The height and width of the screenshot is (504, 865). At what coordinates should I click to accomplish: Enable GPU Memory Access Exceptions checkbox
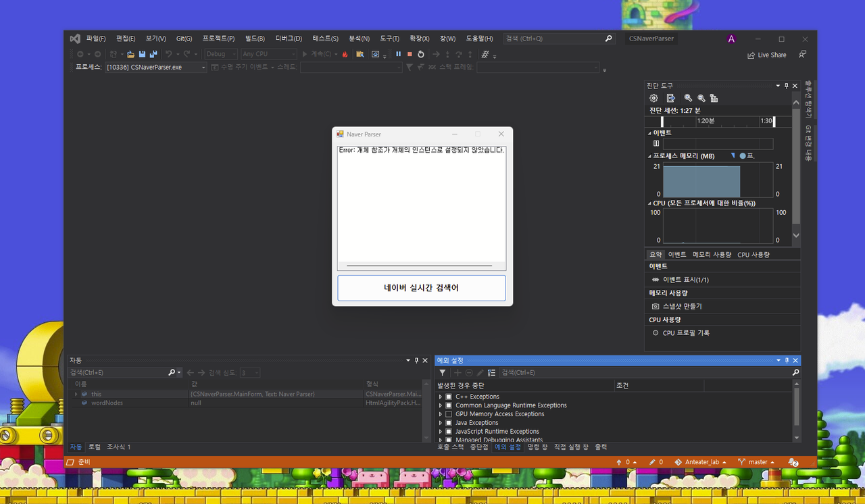pos(449,414)
